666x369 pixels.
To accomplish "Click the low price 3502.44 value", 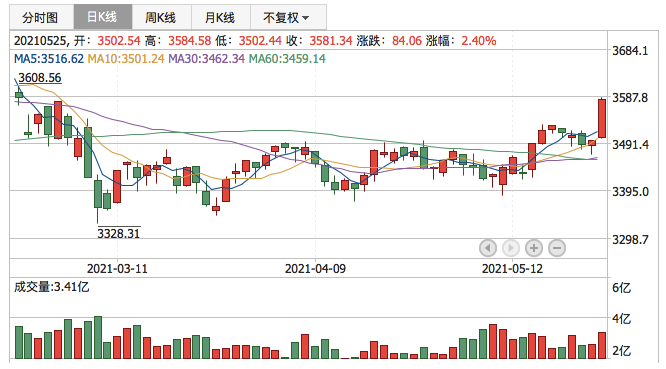I will tap(260, 41).
